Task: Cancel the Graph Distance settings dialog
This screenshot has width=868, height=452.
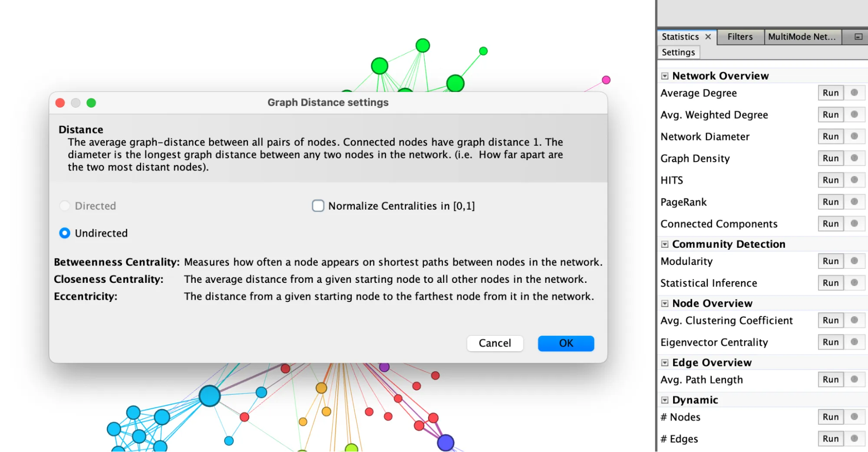Action: click(495, 344)
